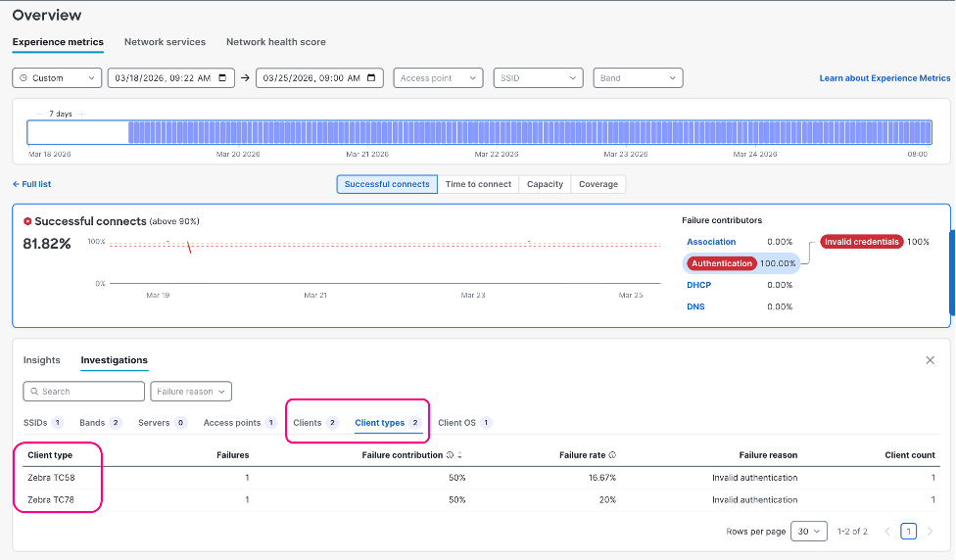Go to next page arrow
The width and height of the screenshot is (956, 560).
click(x=930, y=532)
